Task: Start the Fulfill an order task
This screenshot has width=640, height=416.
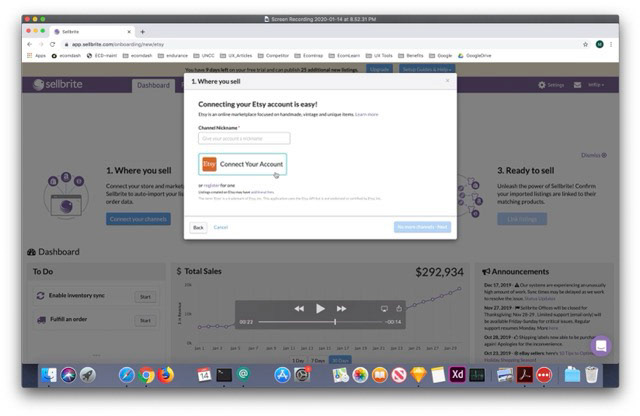Action: coord(145,320)
